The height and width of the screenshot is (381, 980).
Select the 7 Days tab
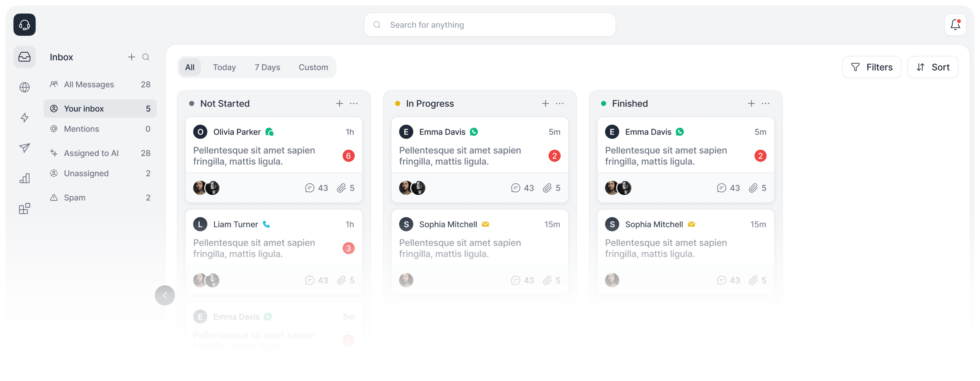point(267,67)
